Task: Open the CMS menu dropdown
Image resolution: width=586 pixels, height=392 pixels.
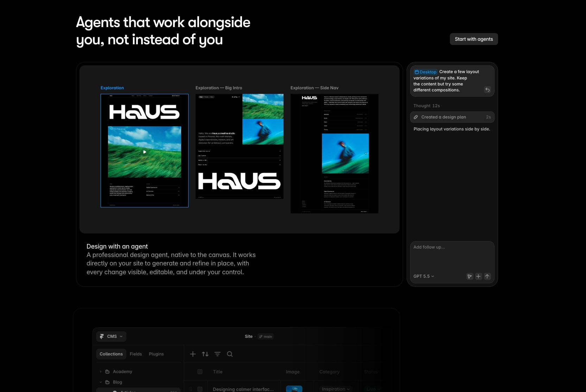Action: pos(111,336)
